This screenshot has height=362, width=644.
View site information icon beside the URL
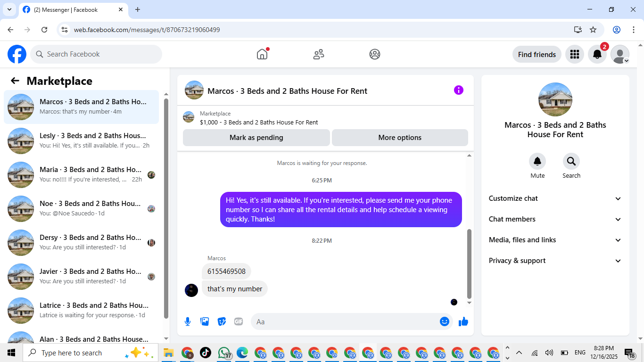point(65,30)
